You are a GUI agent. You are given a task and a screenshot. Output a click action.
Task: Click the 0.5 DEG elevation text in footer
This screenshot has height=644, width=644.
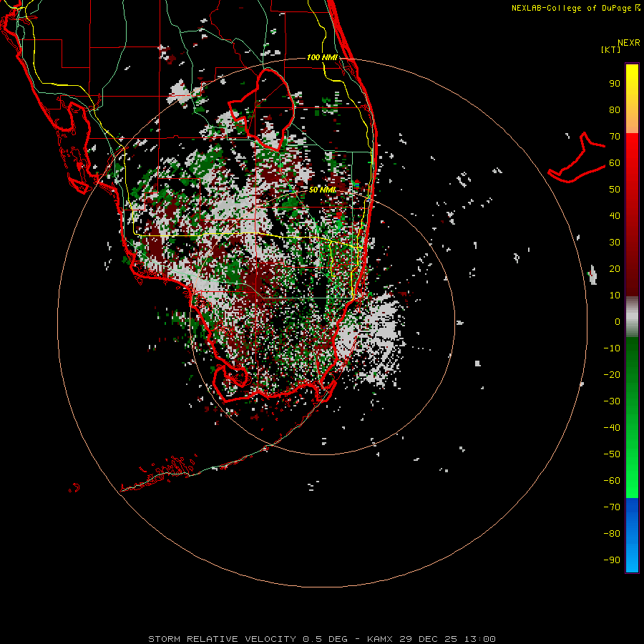[326, 639]
